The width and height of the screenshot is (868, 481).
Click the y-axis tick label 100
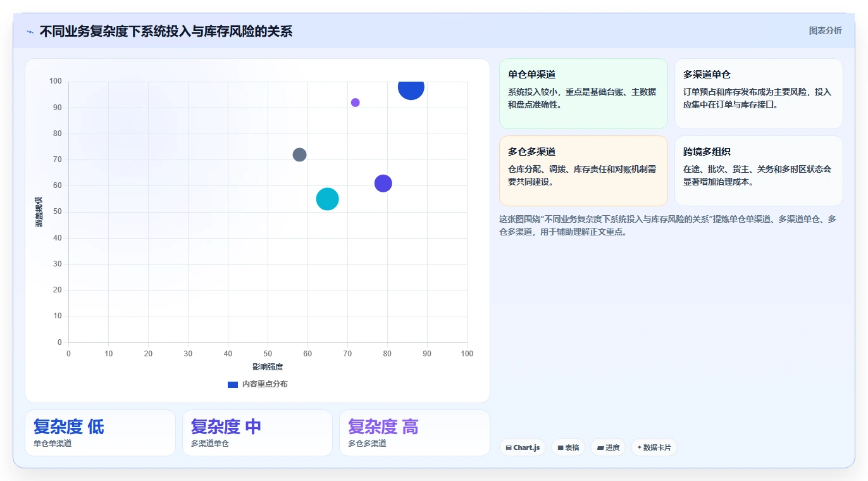pos(56,81)
